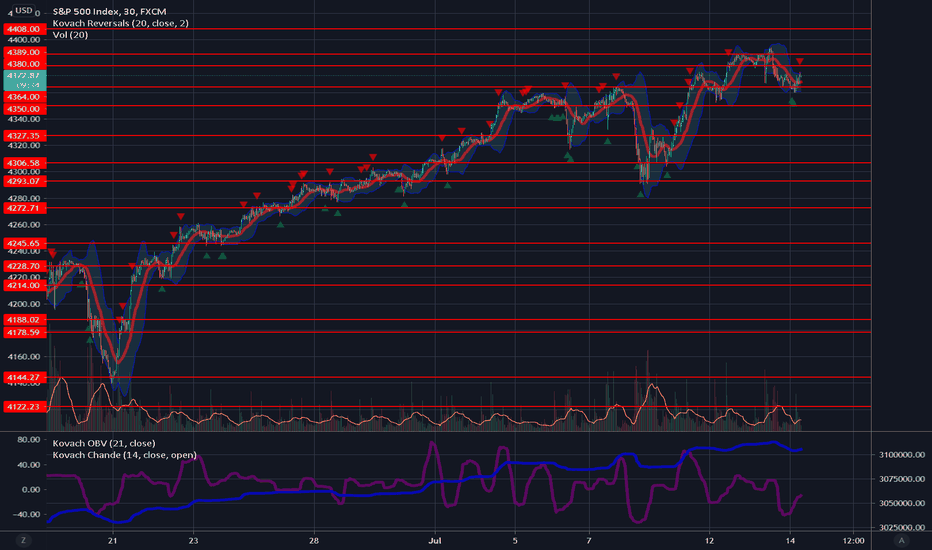Image resolution: width=932 pixels, height=550 pixels.
Task: Click the 4400.00 price axis tick
Action: tap(24, 40)
